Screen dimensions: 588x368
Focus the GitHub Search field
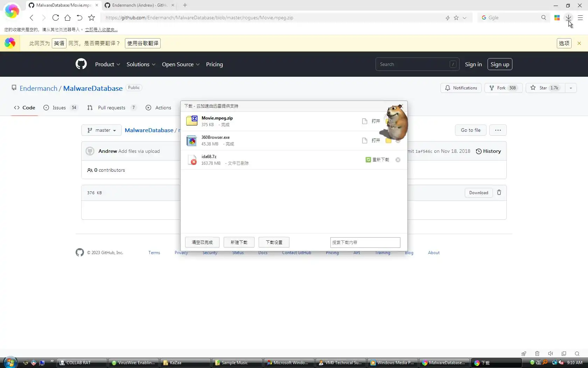(x=417, y=64)
